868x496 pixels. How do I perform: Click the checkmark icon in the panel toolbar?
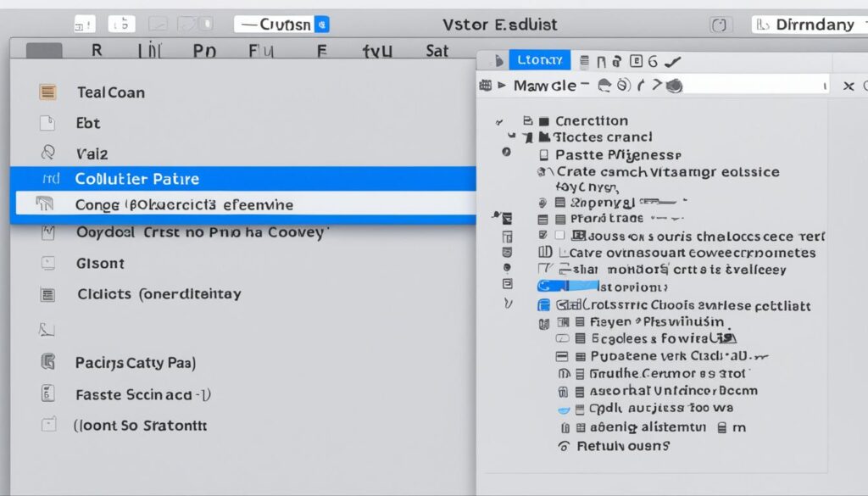pyautogui.click(x=673, y=61)
